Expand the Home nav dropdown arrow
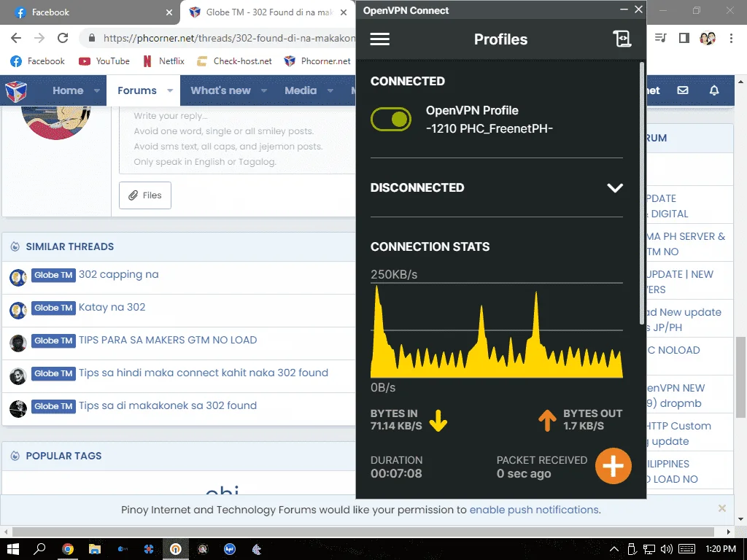 (97, 90)
